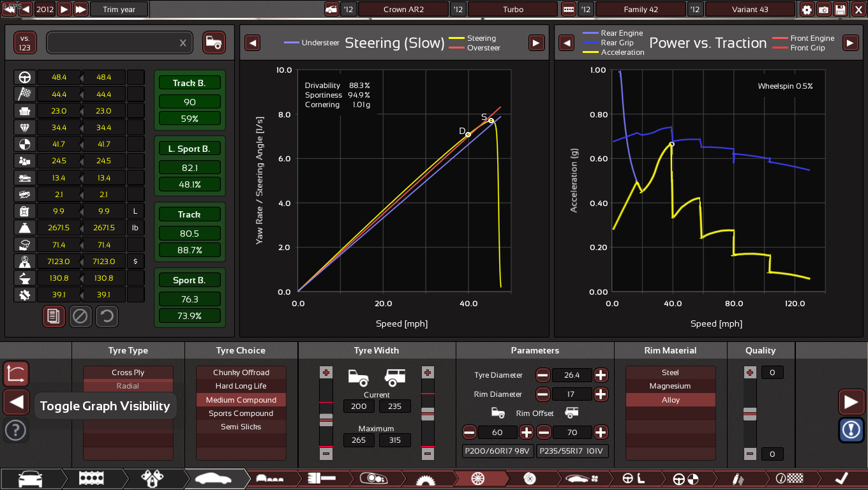Open the vs. 123 comparison button
The width and height of the screenshot is (868, 490).
(x=26, y=43)
